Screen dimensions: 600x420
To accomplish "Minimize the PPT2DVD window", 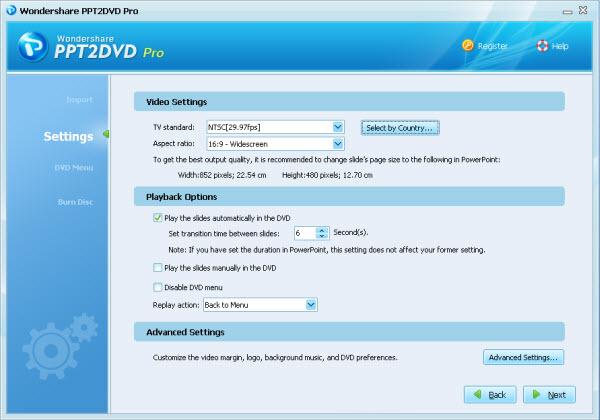I will [x=567, y=12].
